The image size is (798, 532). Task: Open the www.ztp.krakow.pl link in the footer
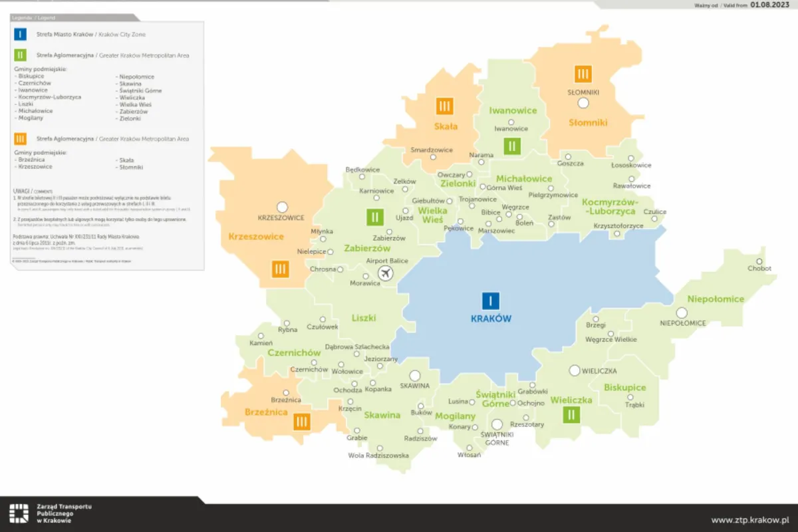[749, 519]
